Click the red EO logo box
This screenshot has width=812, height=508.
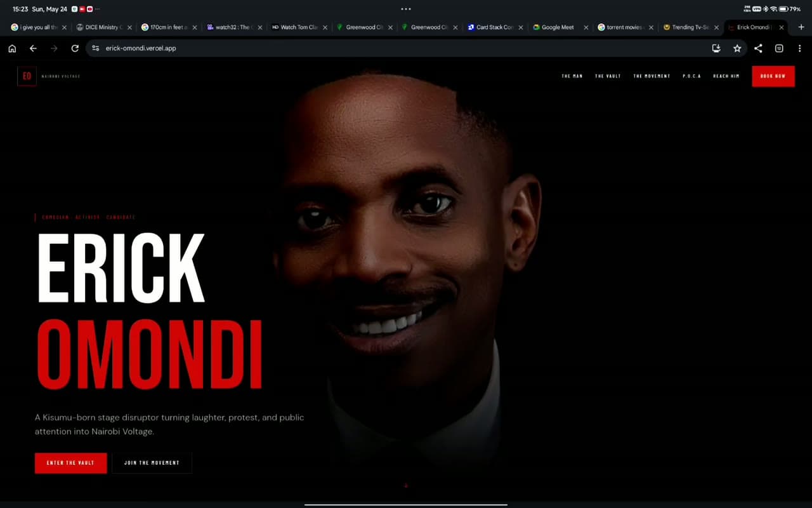tap(27, 76)
